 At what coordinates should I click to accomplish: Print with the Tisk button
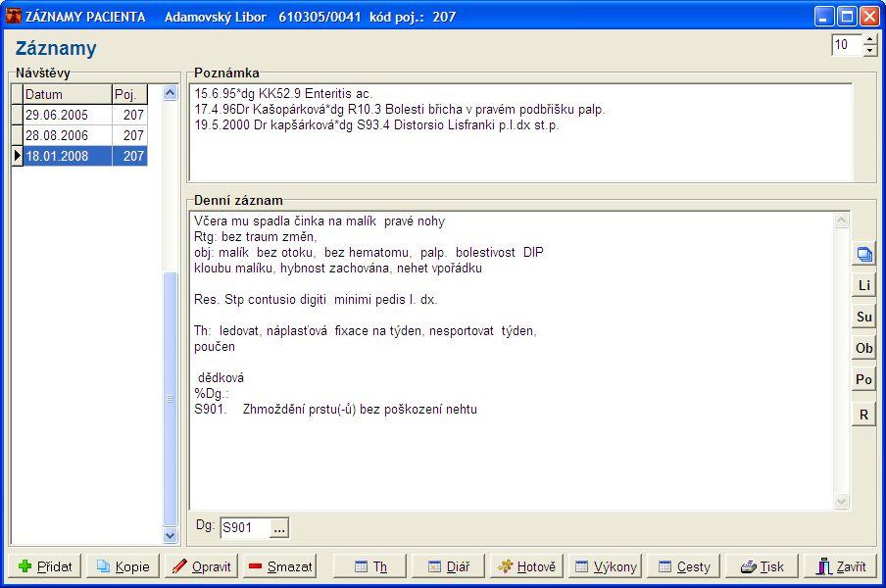point(763,566)
